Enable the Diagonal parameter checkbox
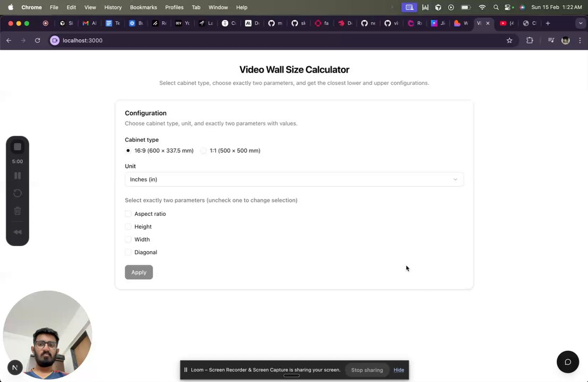 [128, 253]
